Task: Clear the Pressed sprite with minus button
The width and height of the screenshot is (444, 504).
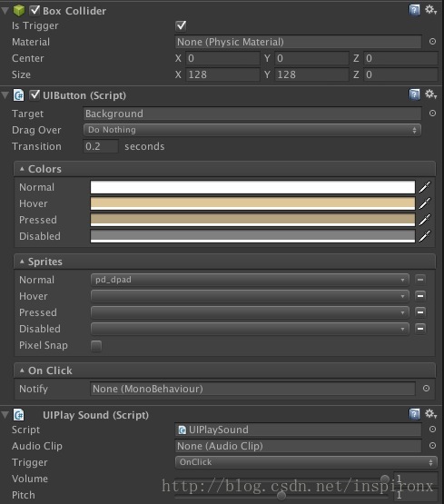Action: 420,312
